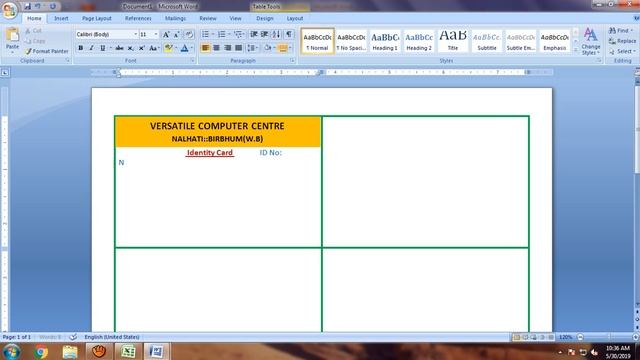The height and width of the screenshot is (360, 640).
Task: Save document from Quick Access Toolbar
Action: [27, 6]
